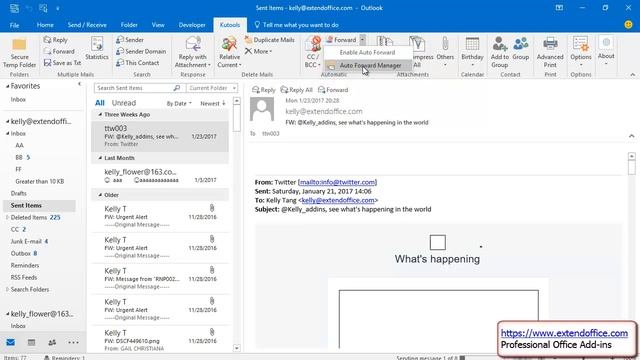Viewport: 640px width, 360px height.
Task: Open the CC / BCC tool
Action: tap(313, 52)
